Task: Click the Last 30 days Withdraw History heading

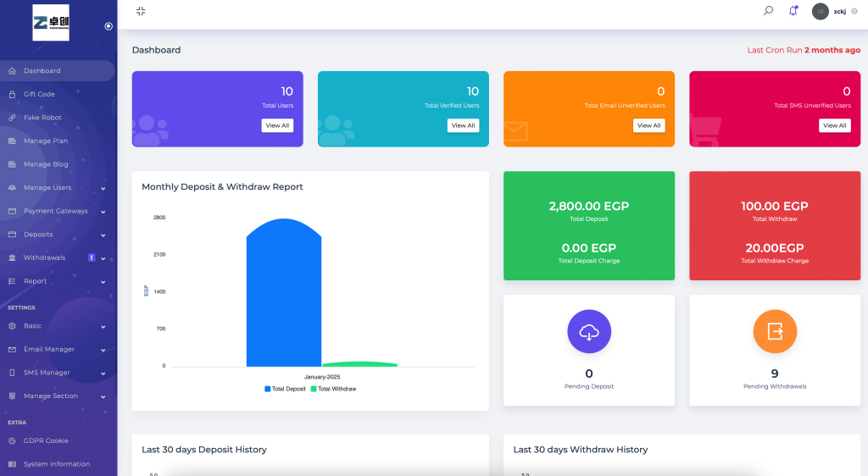Action: [580, 450]
